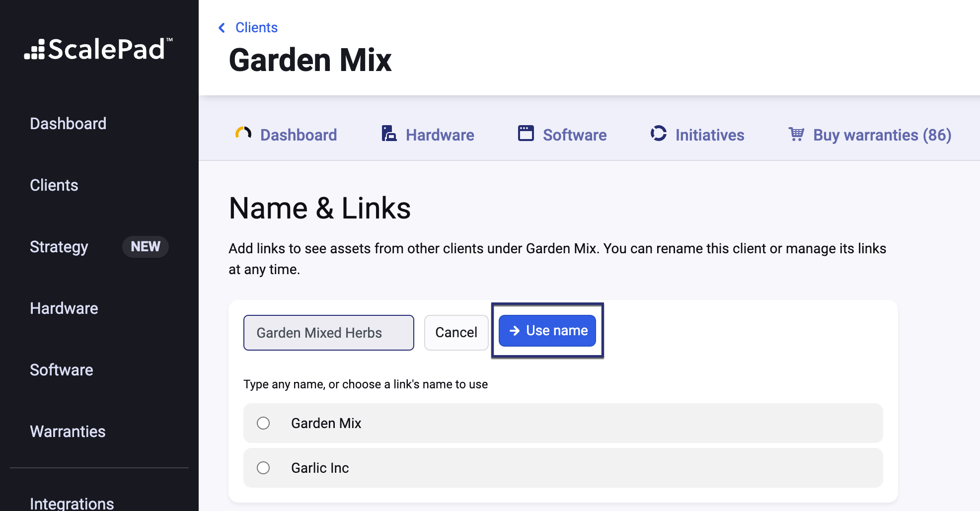Open Hardware in the left sidebar
The image size is (980, 511).
(64, 308)
